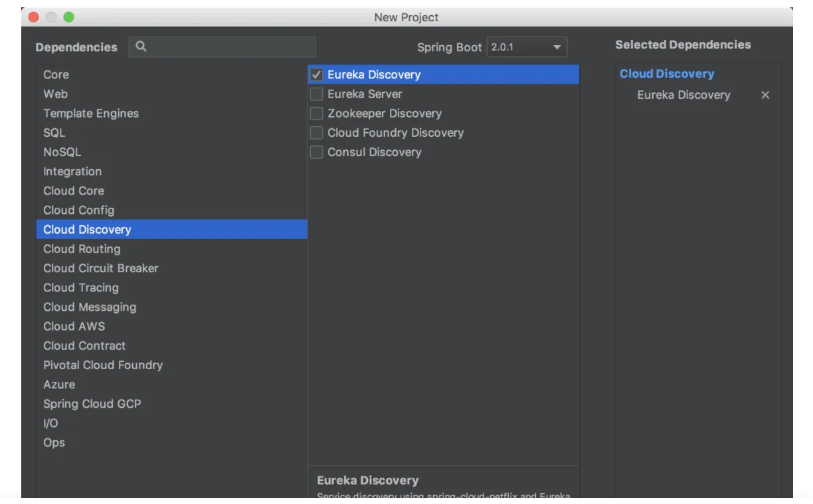Open the Cloud Routing category
The height and width of the screenshot is (504, 813).
click(x=171, y=249)
